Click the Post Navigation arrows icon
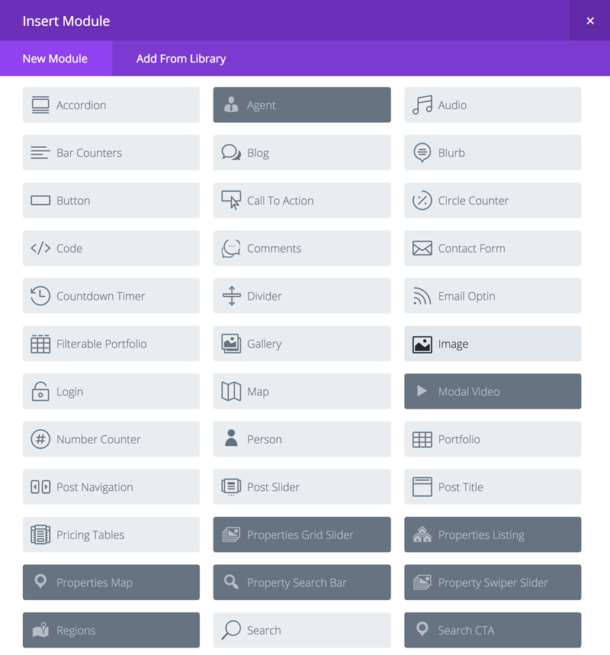This screenshot has height=655, width=610. coord(41,487)
